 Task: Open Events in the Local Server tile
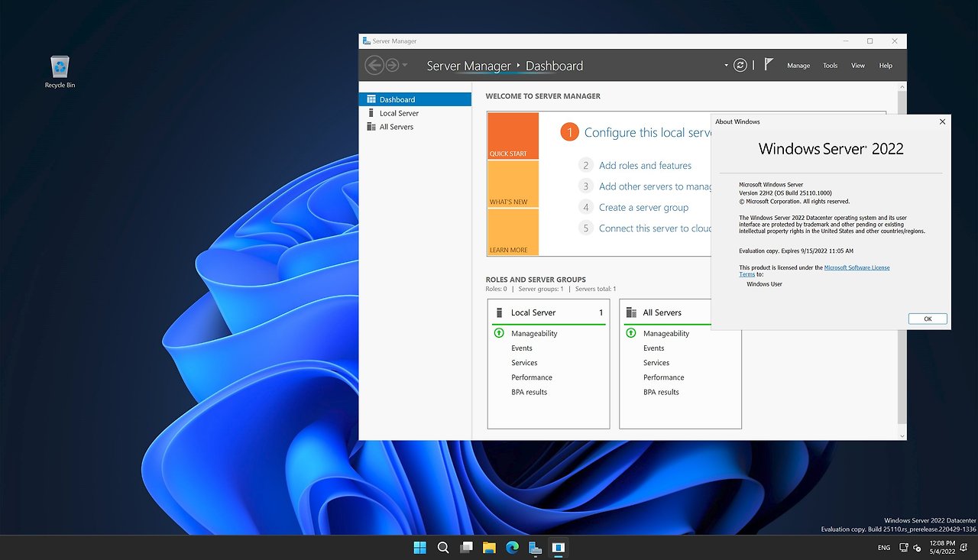(x=522, y=348)
